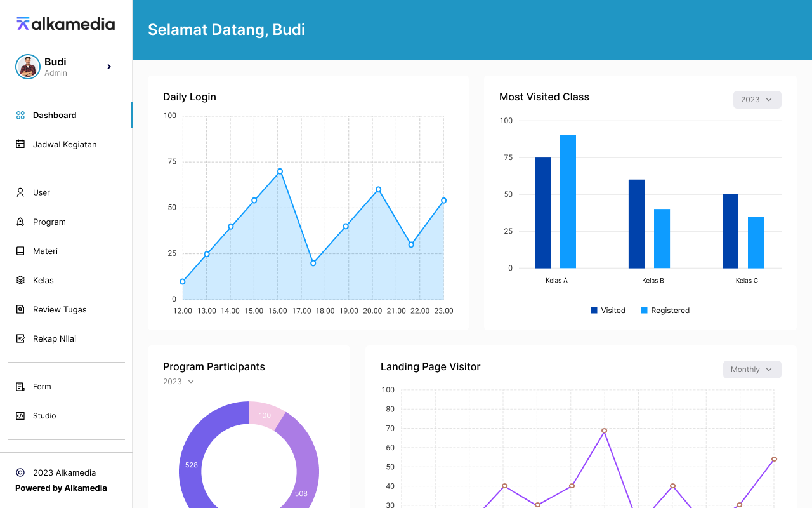Click the Review Tugas search-document icon
Image resolution: width=812 pixels, height=508 pixels.
[20, 309]
